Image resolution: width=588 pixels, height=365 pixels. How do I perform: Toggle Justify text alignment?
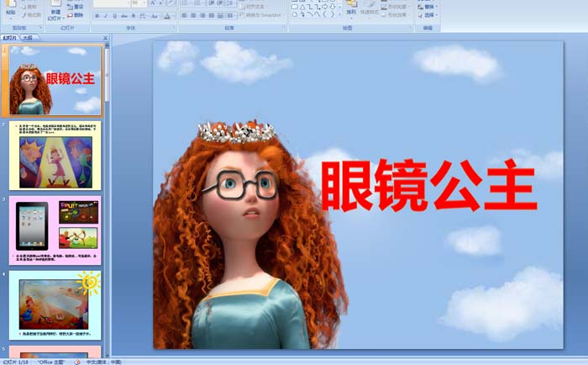click(212, 16)
